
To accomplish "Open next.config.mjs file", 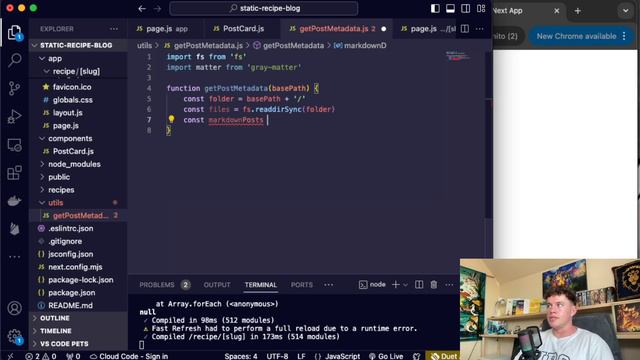I will [78, 267].
